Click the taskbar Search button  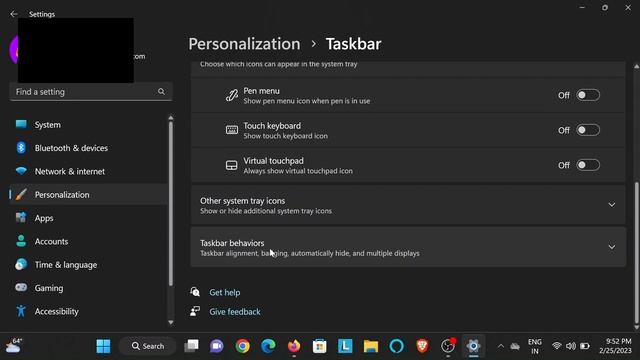point(147,346)
